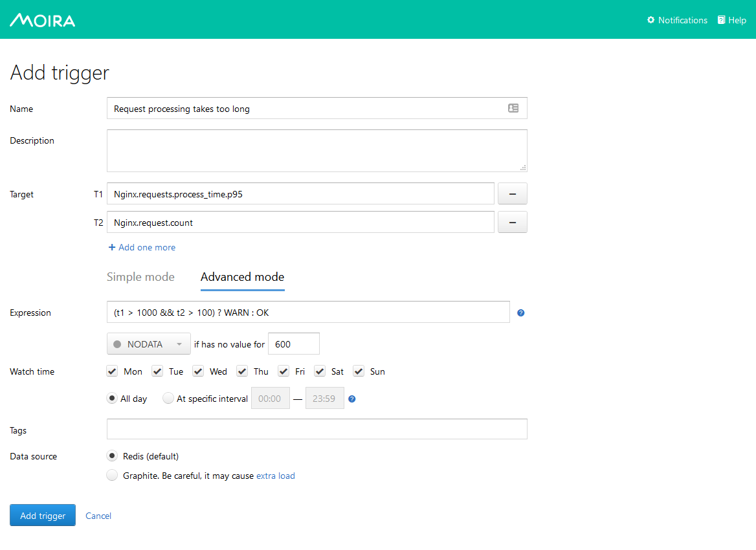Click help icon beside Expression field

pyautogui.click(x=521, y=313)
